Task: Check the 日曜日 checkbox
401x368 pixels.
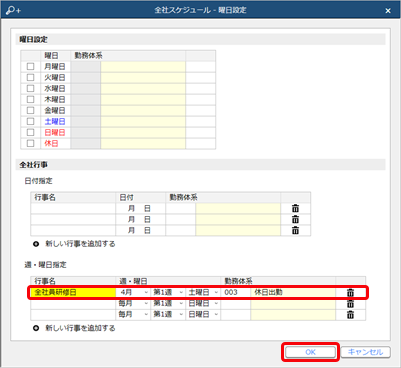Action: click(30, 132)
